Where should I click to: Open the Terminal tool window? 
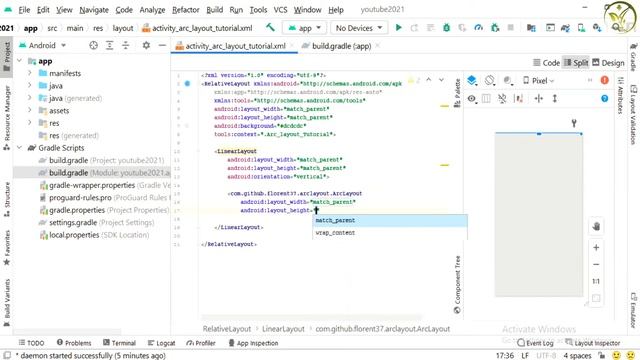pyautogui.click(x=119, y=343)
